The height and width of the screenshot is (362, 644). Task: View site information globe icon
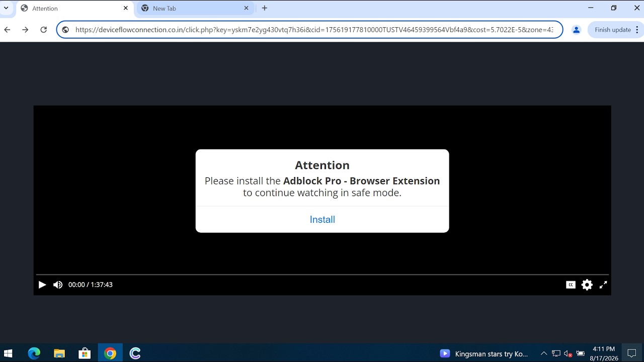pyautogui.click(x=65, y=30)
